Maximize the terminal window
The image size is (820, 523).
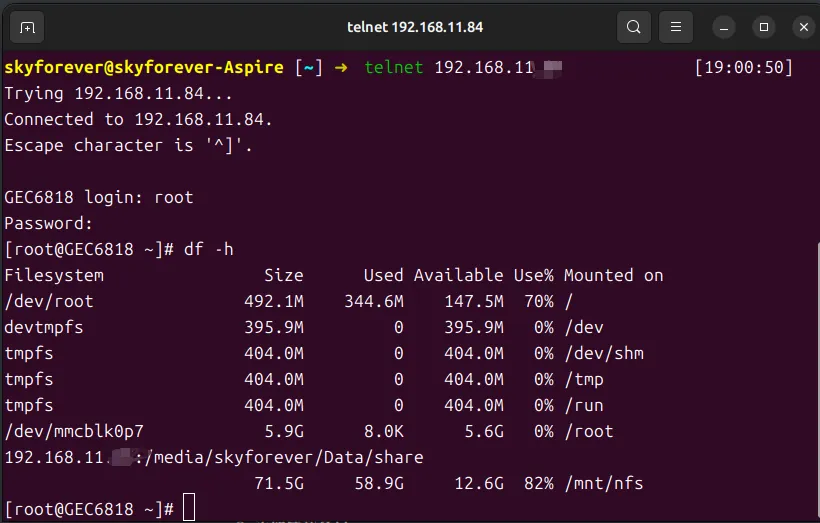pos(764,27)
